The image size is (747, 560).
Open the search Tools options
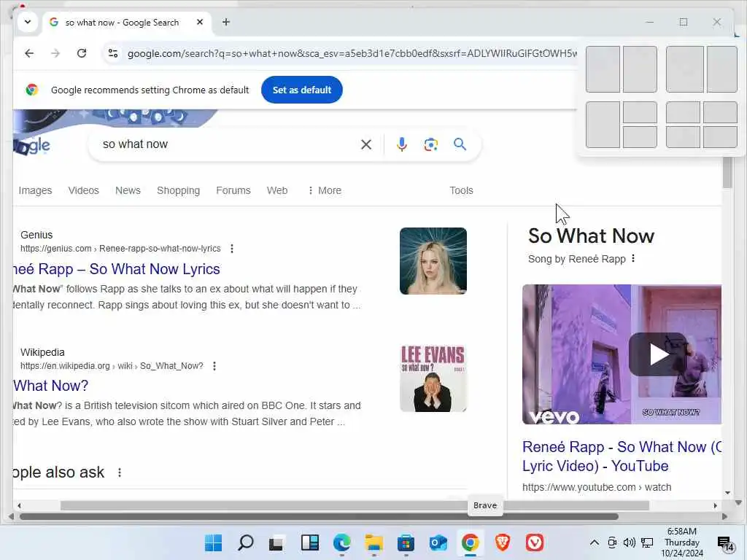[x=461, y=190]
